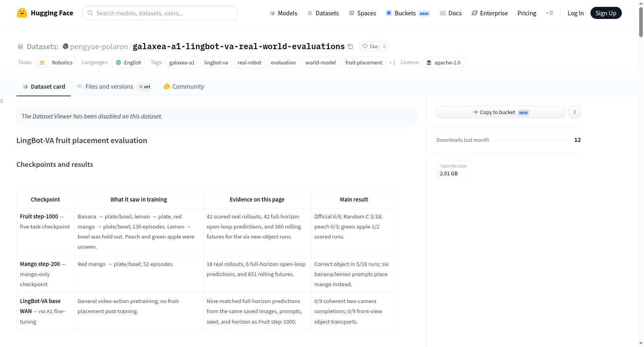Image resolution: width=644 pixels, height=347 pixels.
Task: Click the lingbot-va tag
Action: tap(216, 62)
